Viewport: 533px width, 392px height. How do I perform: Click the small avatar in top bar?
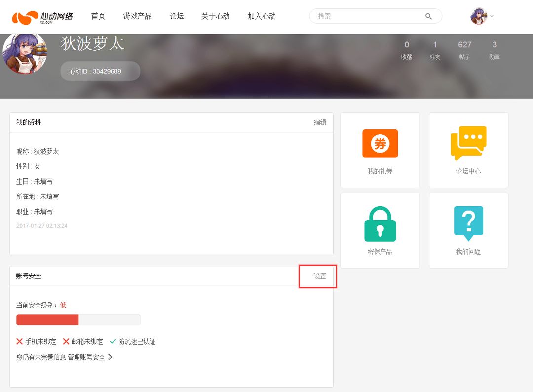coord(479,16)
